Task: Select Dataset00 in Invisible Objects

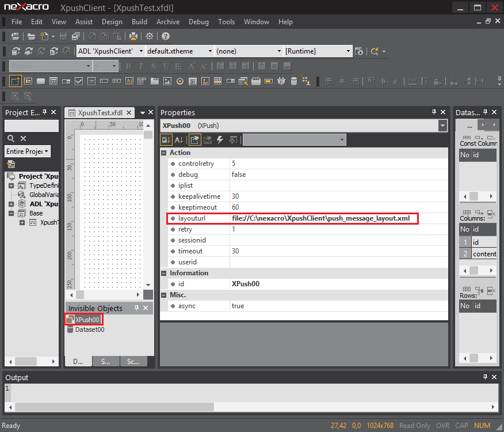Action: 90,329
